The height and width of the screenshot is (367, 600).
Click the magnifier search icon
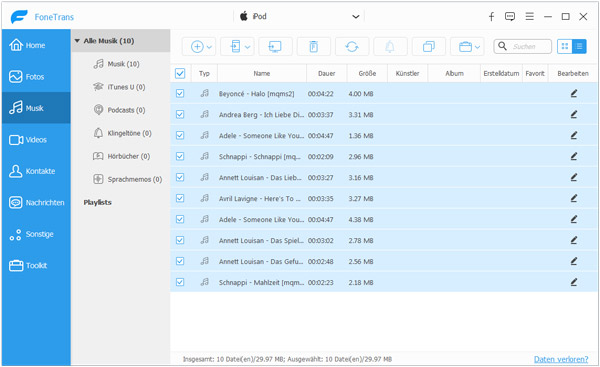click(502, 46)
